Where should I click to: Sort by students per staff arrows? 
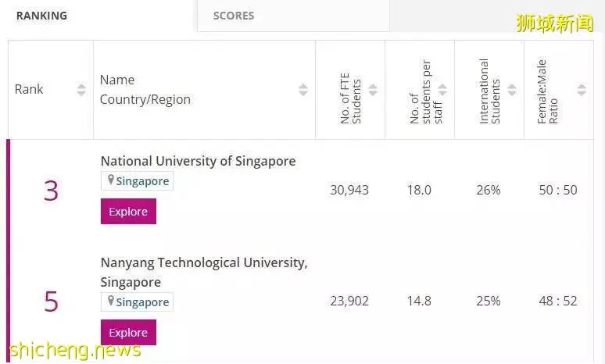pyautogui.click(x=442, y=90)
